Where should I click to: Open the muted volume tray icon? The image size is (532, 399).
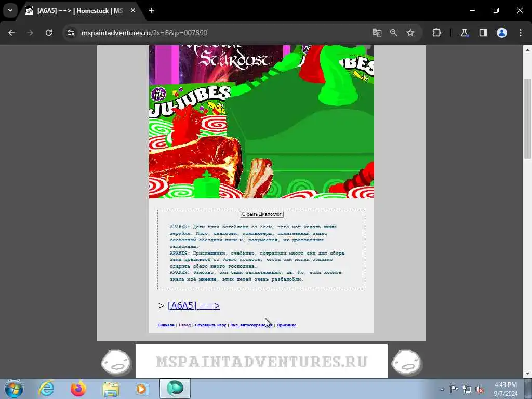click(480, 389)
